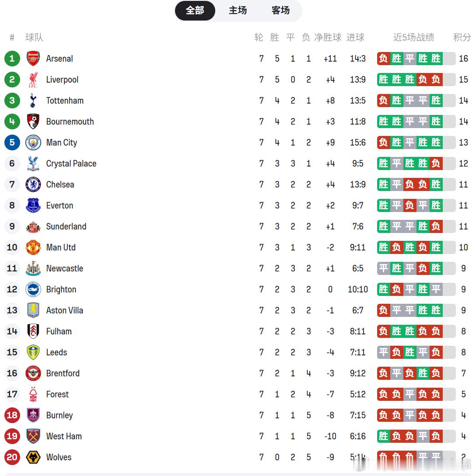Click the 积分 points column header

pyautogui.click(x=462, y=38)
